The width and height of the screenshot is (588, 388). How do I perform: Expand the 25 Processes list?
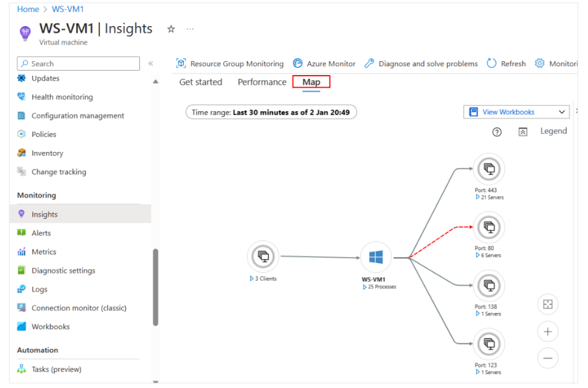pos(379,287)
